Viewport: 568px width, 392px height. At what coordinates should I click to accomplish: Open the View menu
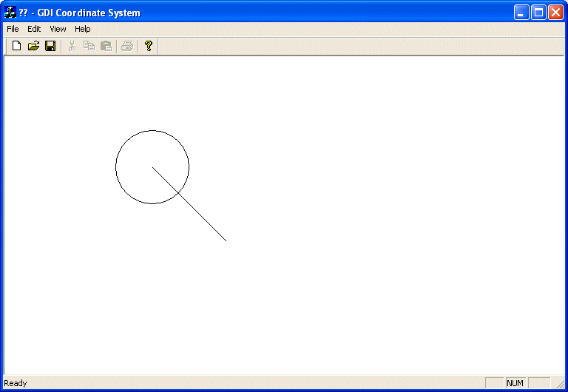[58, 29]
